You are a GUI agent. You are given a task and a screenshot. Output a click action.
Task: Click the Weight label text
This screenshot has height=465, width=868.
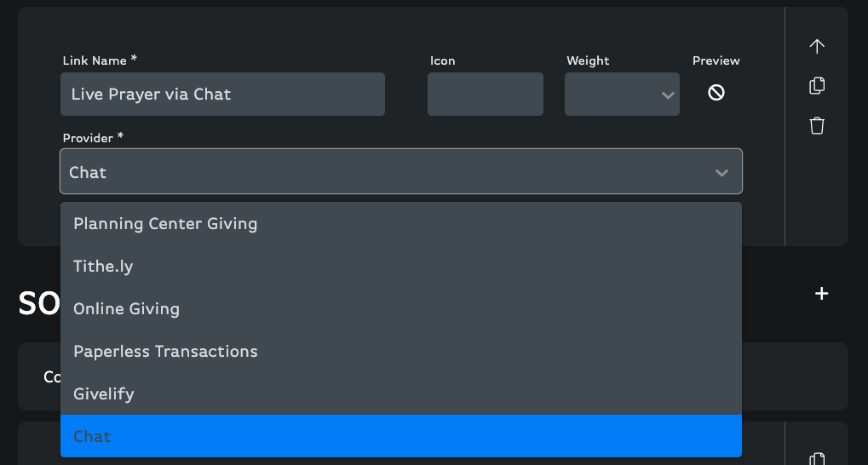click(588, 61)
